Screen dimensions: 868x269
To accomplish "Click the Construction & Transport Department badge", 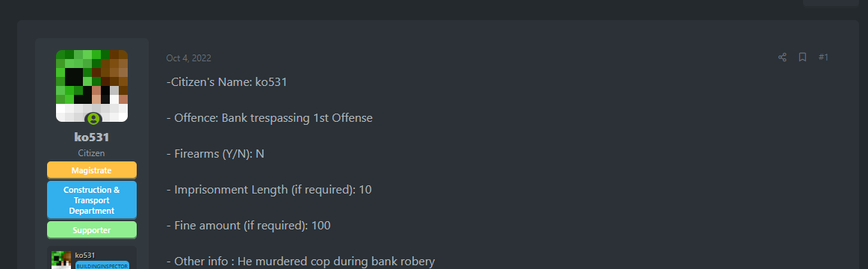I will coord(92,200).
